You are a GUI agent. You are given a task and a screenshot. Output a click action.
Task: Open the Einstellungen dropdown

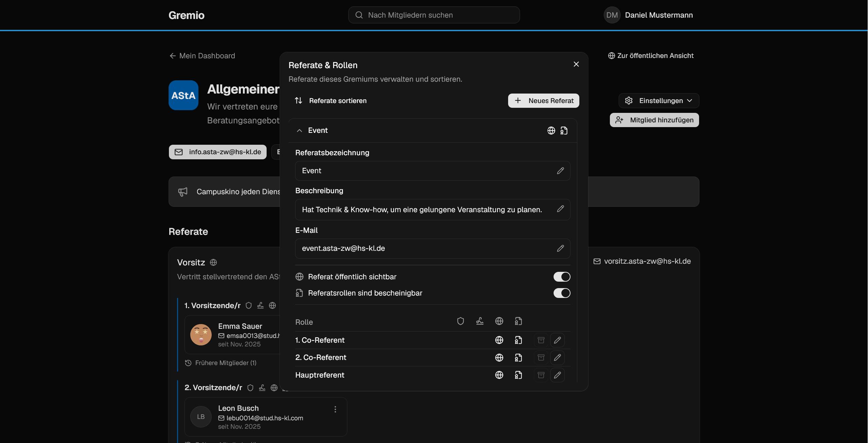tap(659, 101)
